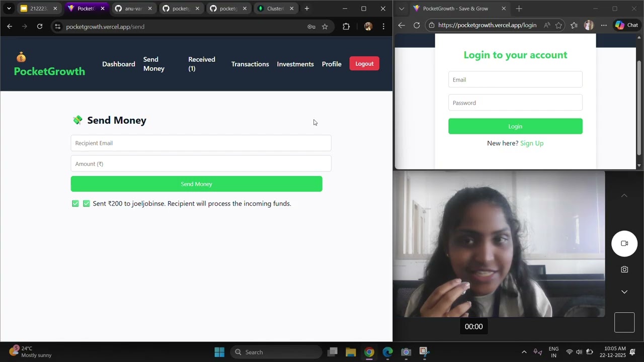Focus the Recipient Email field
This screenshot has height=362, width=644.
click(x=201, y=143)
